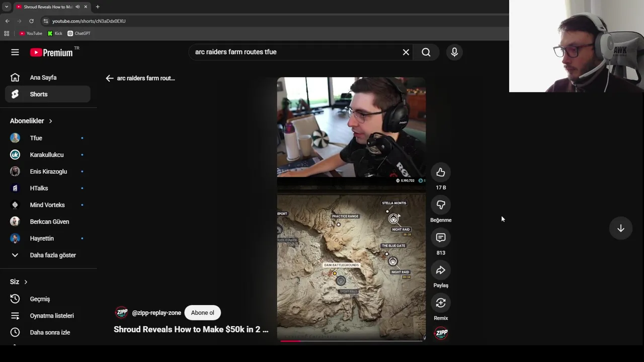Go to next short with down arrow
Image resolution: width=644 pixels, height=362 pixels.
pos(621,228)
